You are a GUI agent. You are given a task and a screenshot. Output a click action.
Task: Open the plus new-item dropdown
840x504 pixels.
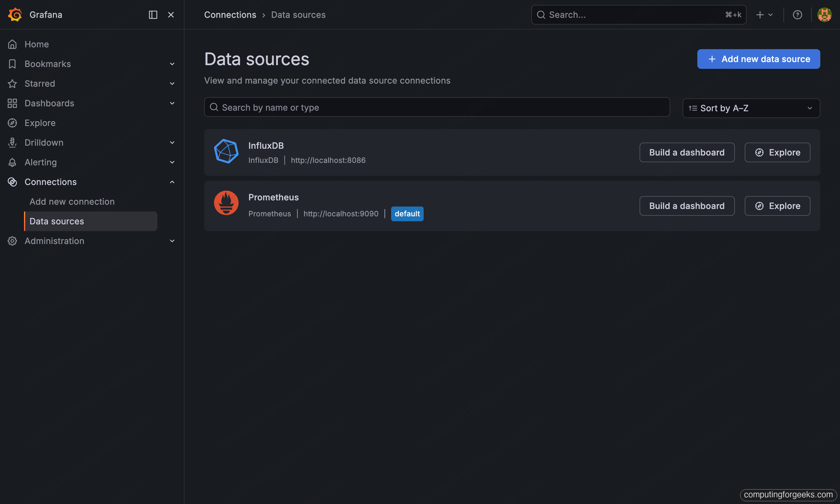765,15
